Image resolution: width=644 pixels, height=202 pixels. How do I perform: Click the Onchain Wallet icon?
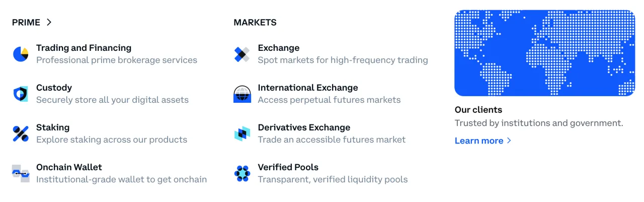[21, 173]
